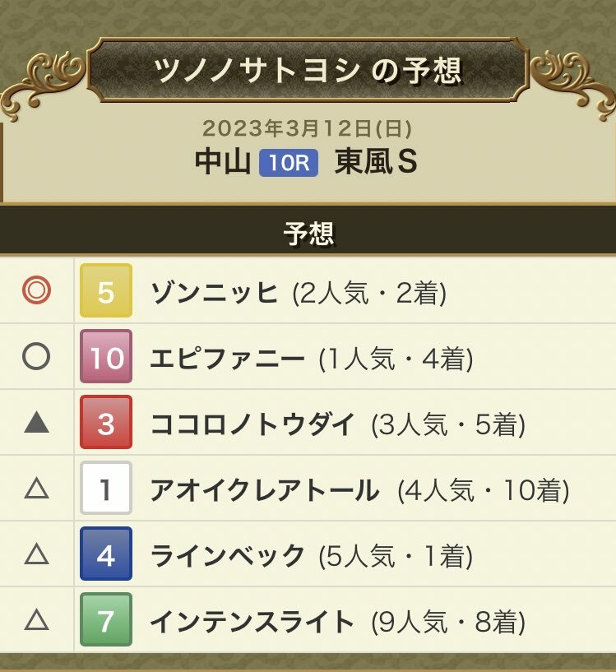
Task: Open the ラインベック horse entry
Action: pos(227,556)
